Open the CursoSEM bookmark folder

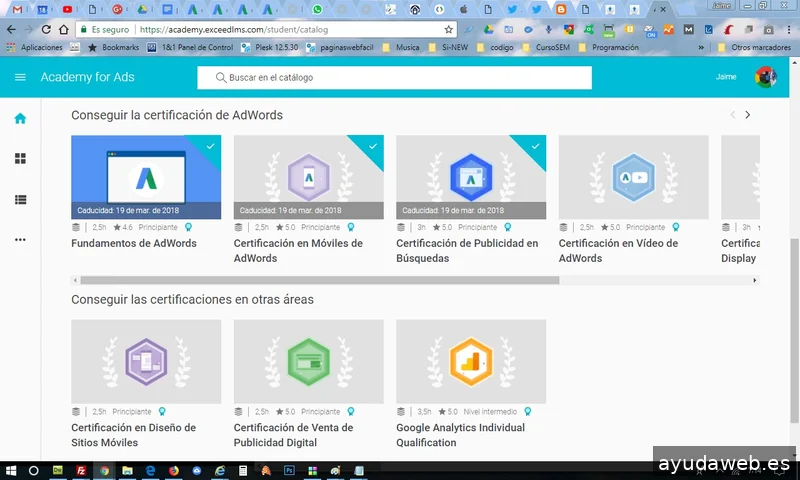546,47
